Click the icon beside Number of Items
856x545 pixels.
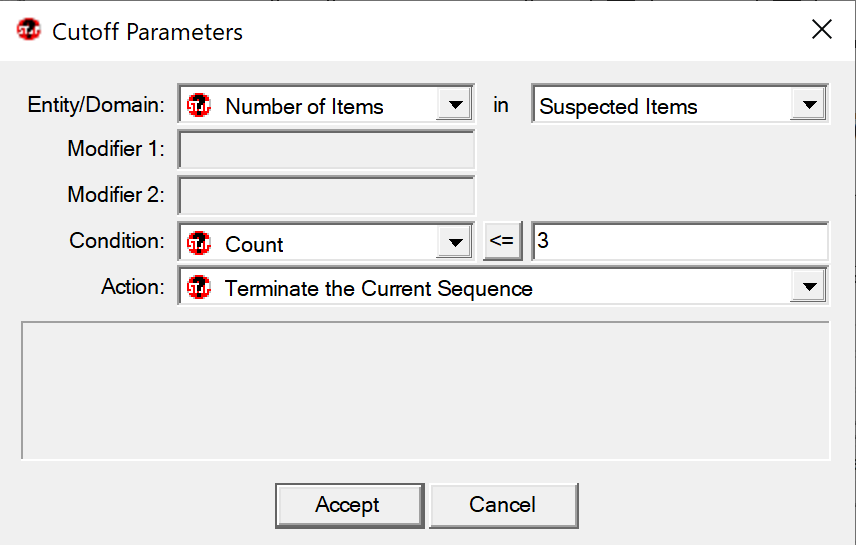pos(199,105)
